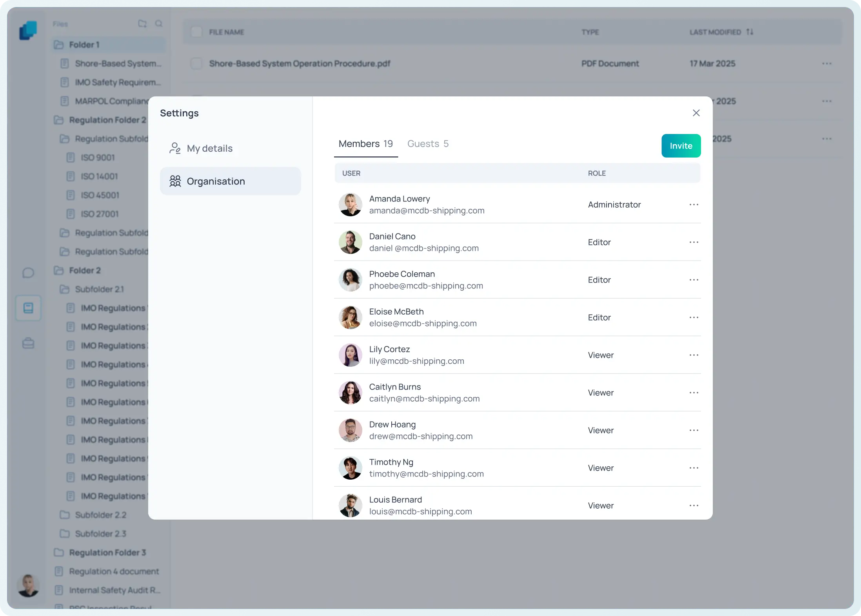Switch to the Guests tab
Image resolution: width=861 pixels, height=616 pixels.
(x=428, y=144)
